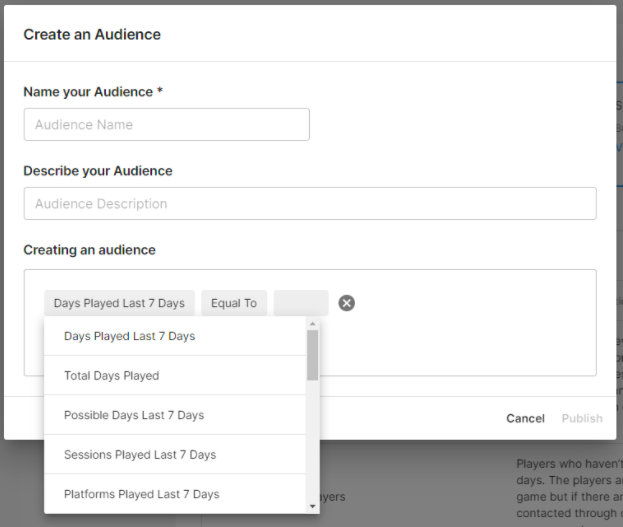Click the Name your Audience label

[x=93, y=92]
